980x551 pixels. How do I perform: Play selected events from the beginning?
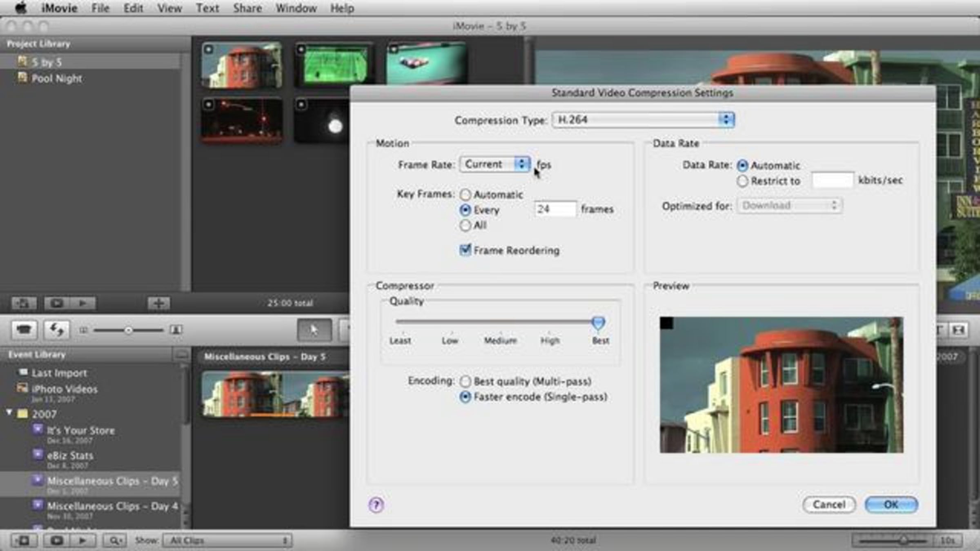pos(82,540)
